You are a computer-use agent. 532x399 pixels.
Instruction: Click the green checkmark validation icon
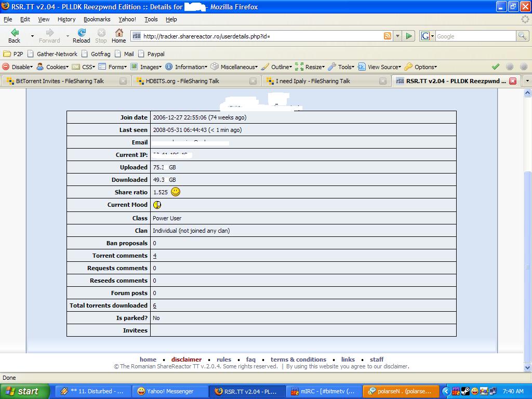coord(496,67)
